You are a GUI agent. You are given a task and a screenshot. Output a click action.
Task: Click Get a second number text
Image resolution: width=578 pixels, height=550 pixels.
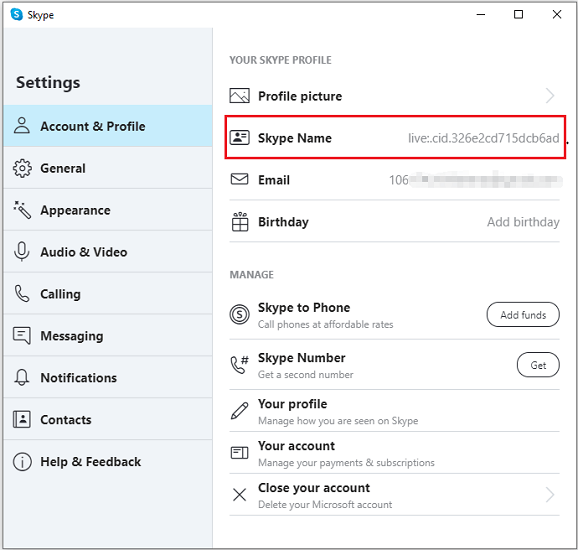click(x=306, y=375)
